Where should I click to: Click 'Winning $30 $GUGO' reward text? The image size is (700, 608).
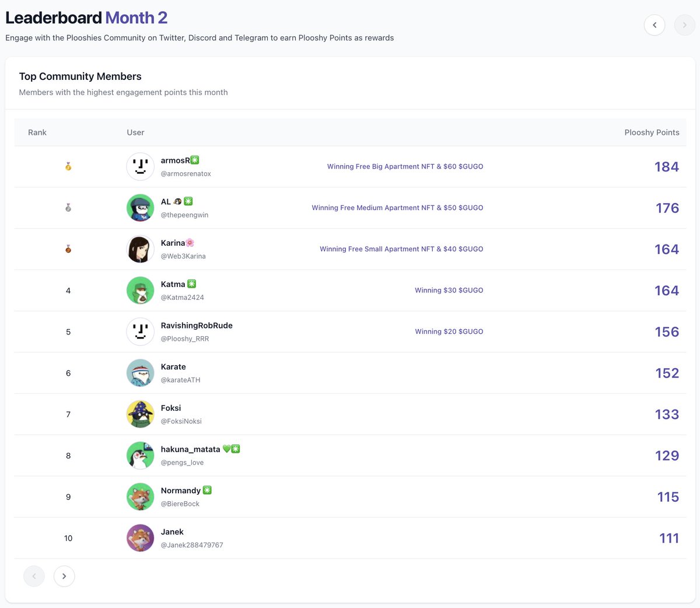(449, 291)
